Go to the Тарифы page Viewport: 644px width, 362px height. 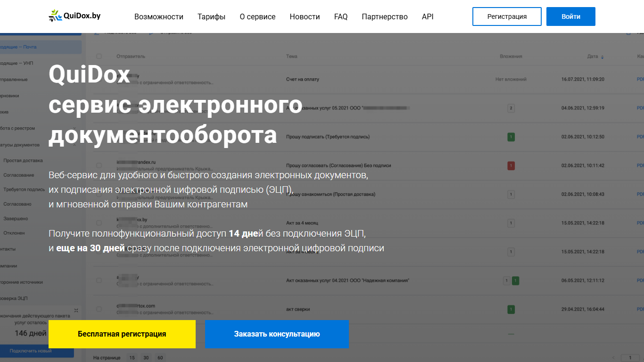tap(212, 16)
